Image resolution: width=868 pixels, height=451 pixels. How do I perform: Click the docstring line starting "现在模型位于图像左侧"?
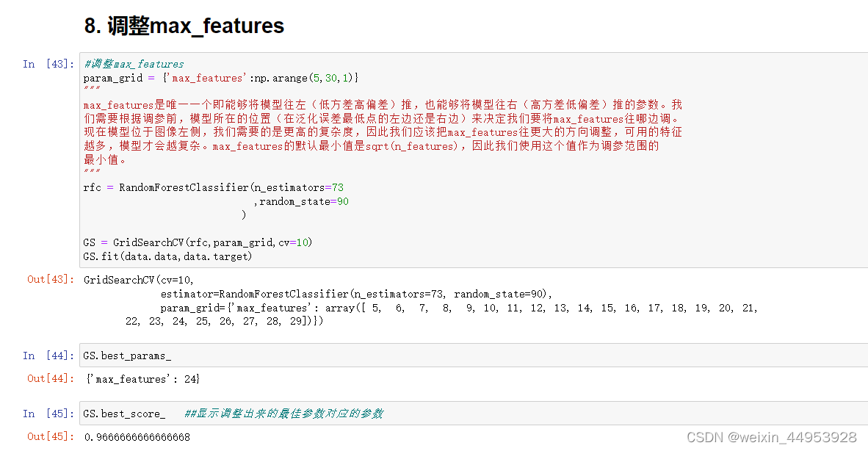pos(383,132)
